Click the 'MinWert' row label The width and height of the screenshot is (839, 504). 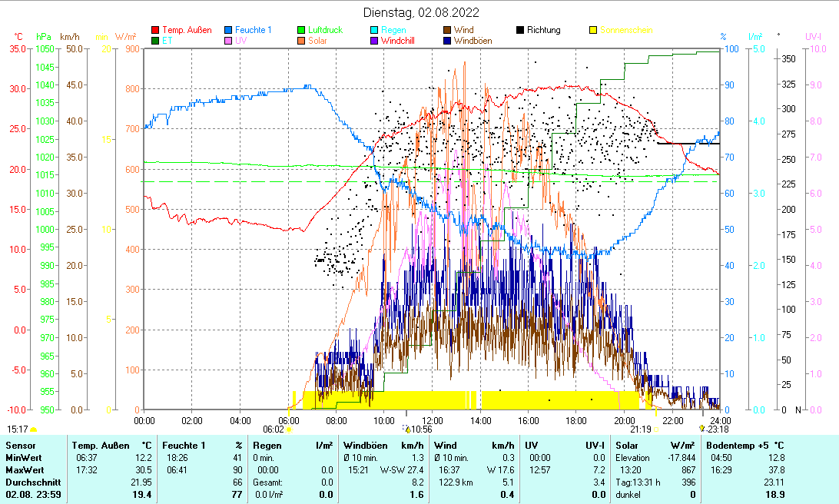click(x=24, y=458)
